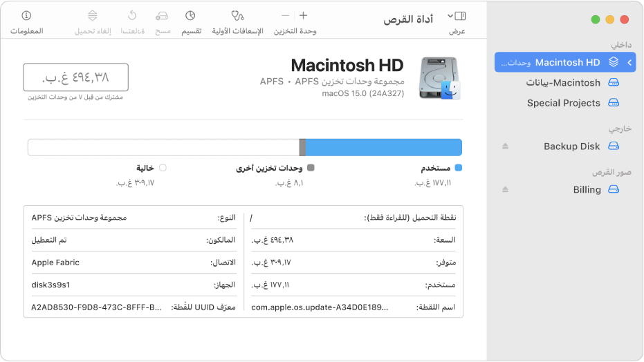This screenshot has width=644, height=362.
Task: Click the volume group stack icon beside Macintosh HD
Action: point(614,62)
